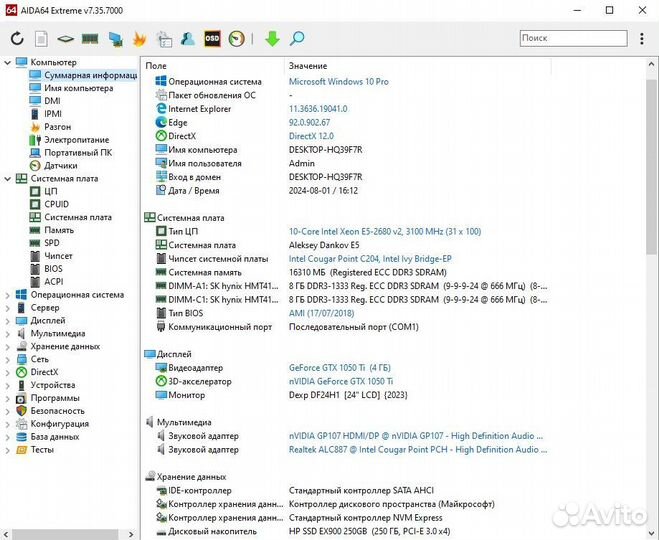Click the tree's horizontal scroll right arrow
This screenshot has height=540, width=659.
[131, 535]
